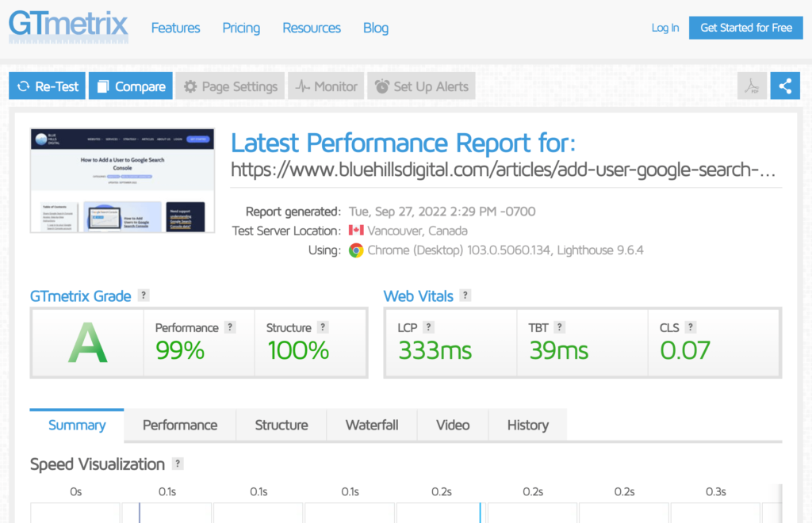
Task: Click the share report icon
Action: coord(785,86)
